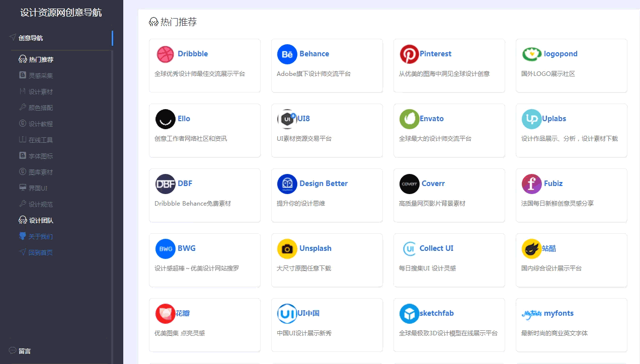Click the 创意导航 paper plane icon
640x364 pixels.
coord(13,37)
